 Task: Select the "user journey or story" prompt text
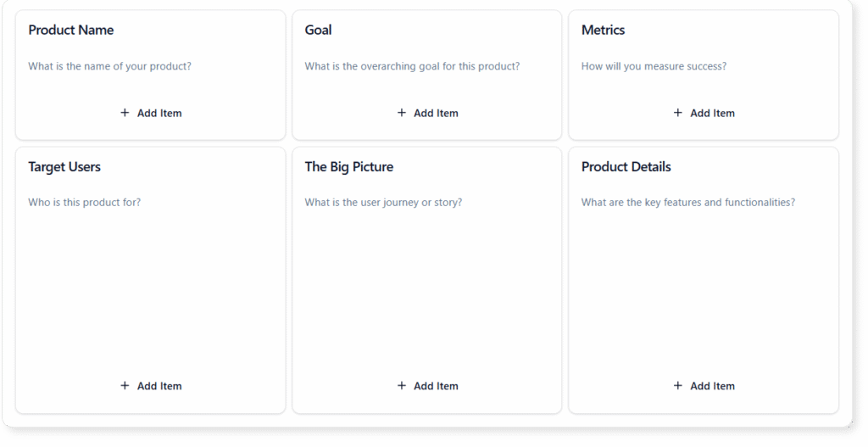tap(384, 203)
